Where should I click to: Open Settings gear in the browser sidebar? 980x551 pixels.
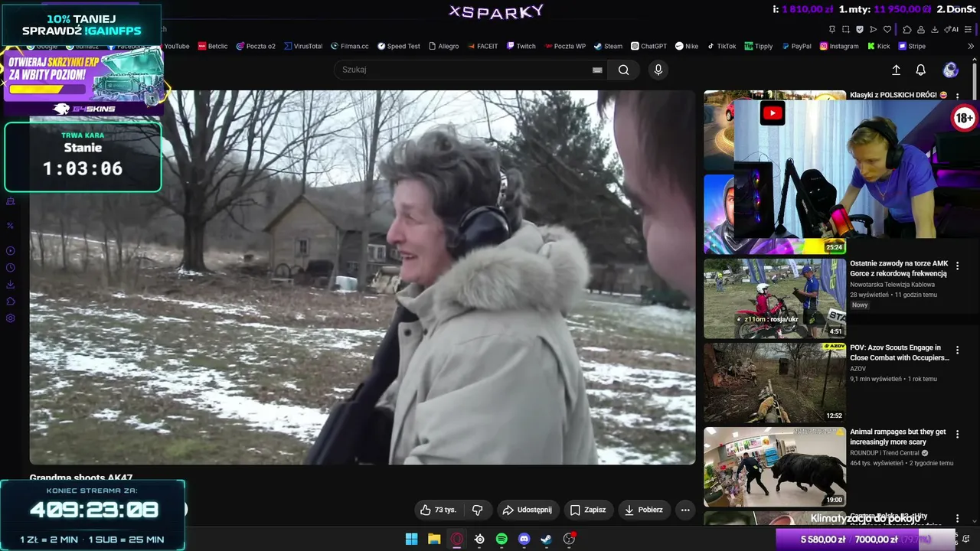click(x=11, y=318)
